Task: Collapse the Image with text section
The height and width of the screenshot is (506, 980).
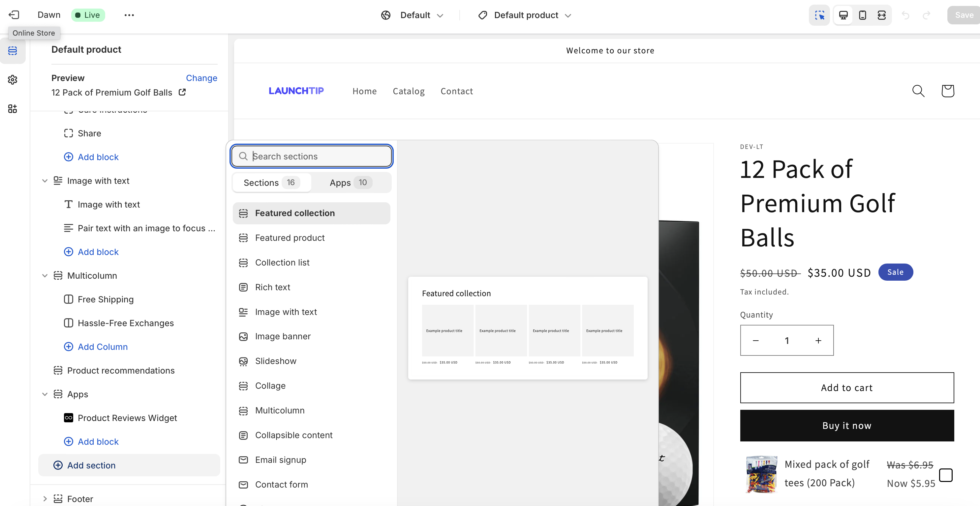Action: tap(45, 181)
